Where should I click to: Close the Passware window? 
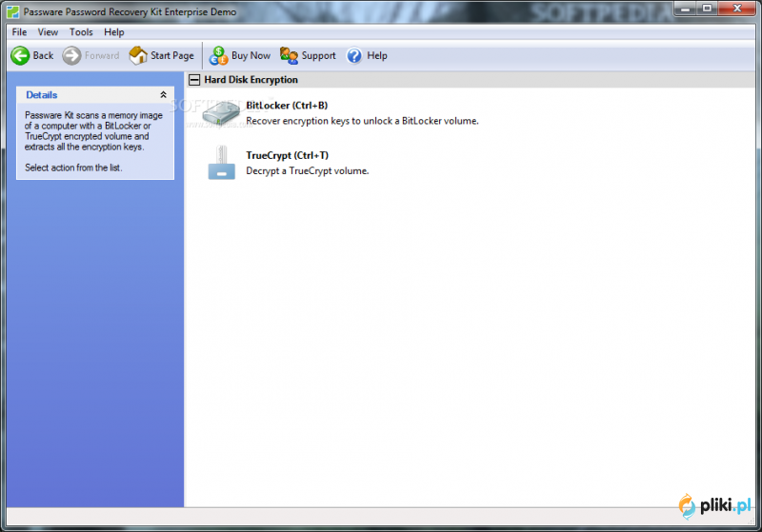pyautogui.click(x=736, y=9)
